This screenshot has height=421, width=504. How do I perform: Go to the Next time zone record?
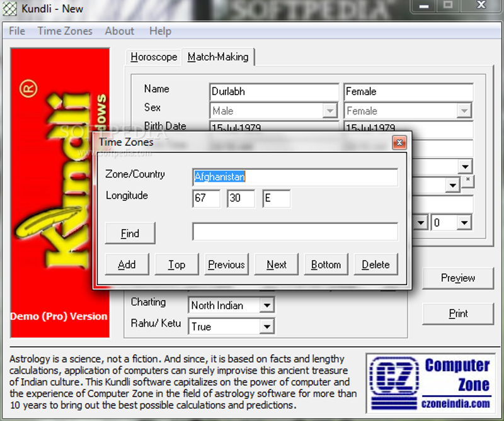point(276,264)
